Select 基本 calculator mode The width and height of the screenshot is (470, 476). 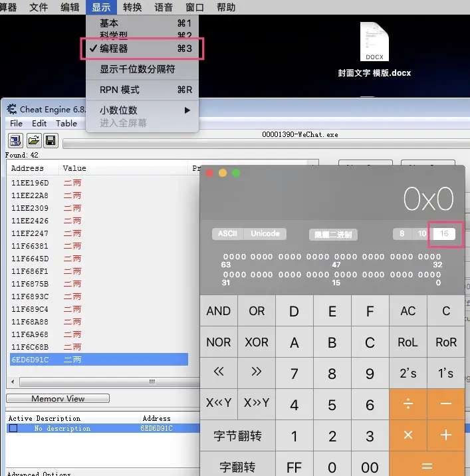[142, 23]
